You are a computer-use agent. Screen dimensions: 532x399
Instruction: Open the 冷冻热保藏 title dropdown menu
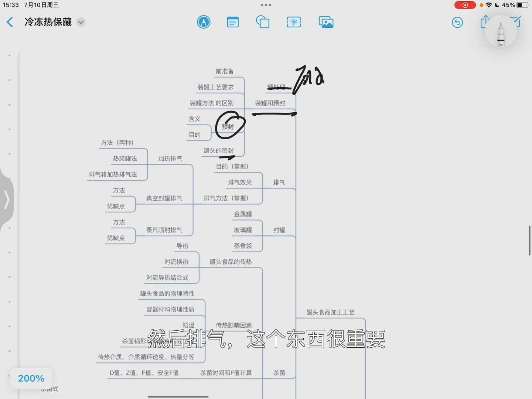tap(81, 22)
